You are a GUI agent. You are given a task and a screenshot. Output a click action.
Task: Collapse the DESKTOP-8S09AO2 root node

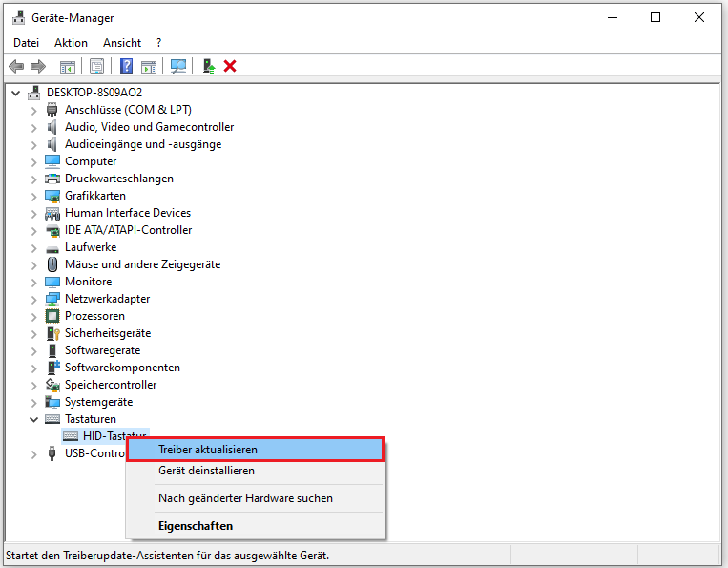16,93
